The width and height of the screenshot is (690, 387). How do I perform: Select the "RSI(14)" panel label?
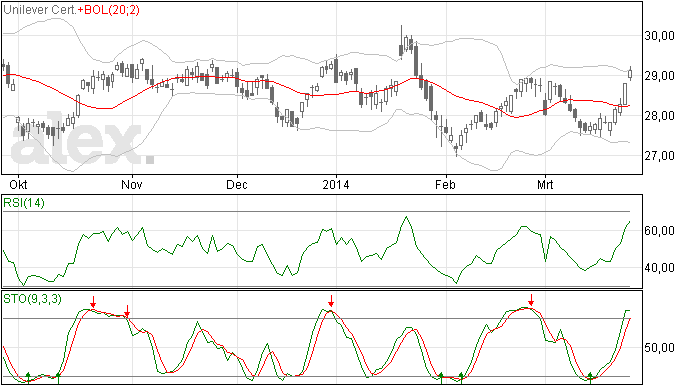click(24, 203)
